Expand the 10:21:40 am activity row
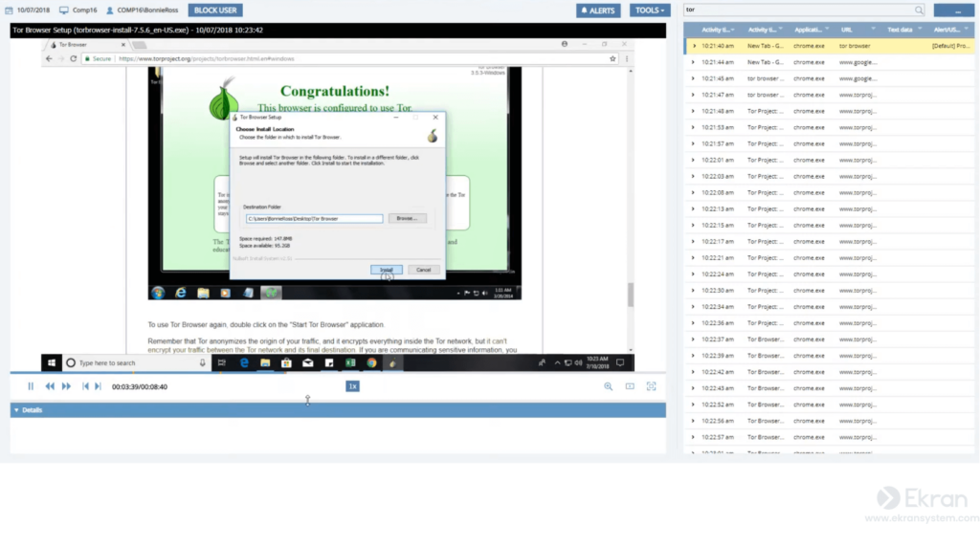The image size is (980, 547). click(693, 46)
